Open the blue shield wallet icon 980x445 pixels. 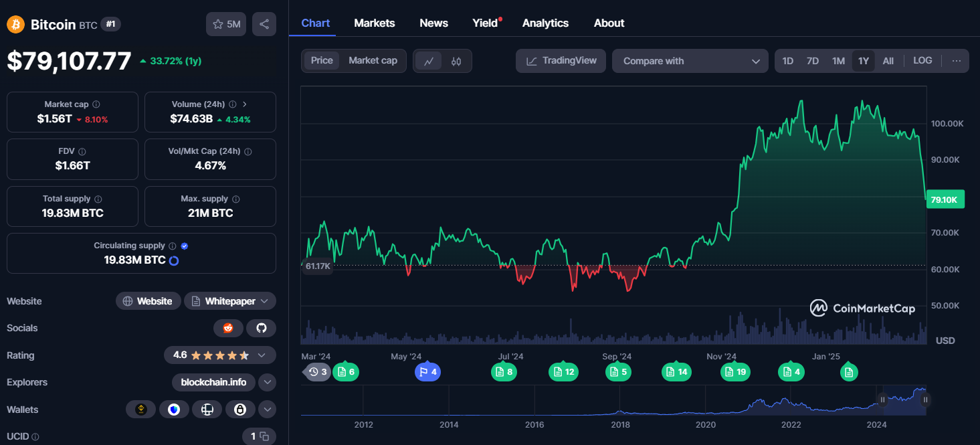[174, 409]
